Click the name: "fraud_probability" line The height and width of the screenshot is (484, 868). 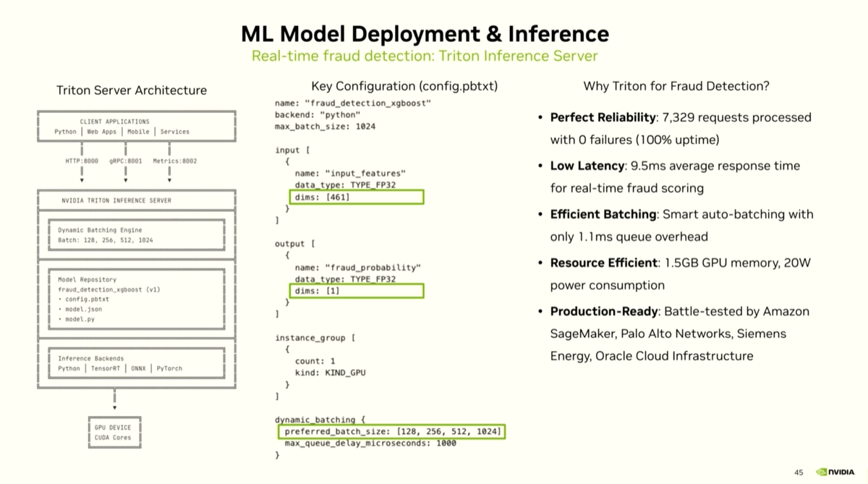(x=357, y=268)
